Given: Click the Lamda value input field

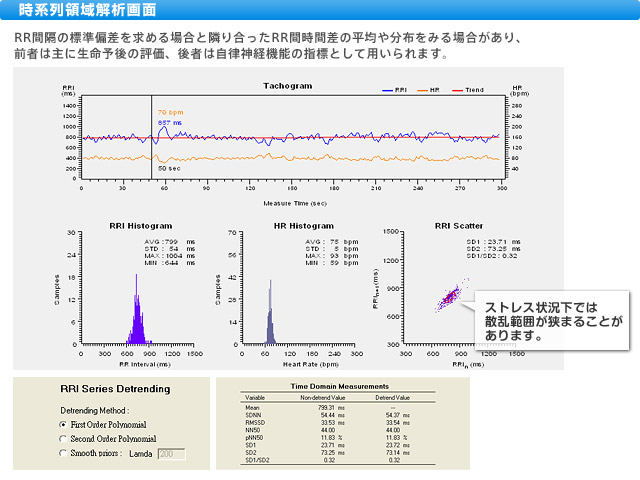Looking at the screenshot, I should [x=171, y=454].
